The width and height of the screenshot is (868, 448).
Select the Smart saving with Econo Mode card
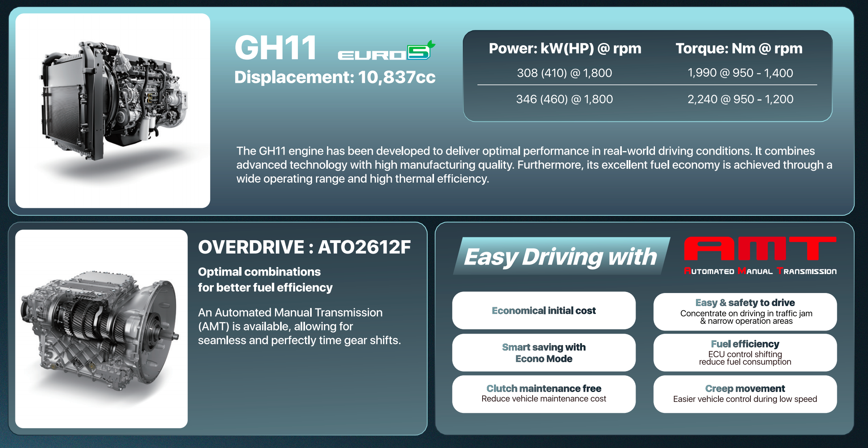pos(544,353)
